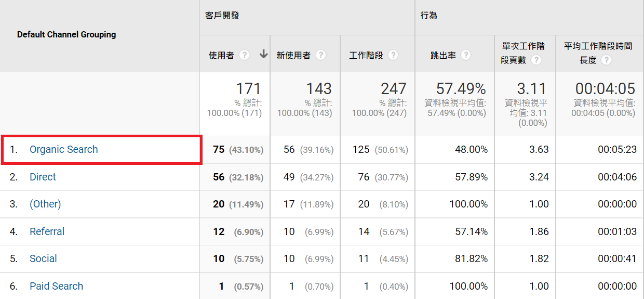Click the 行為 group header
This screenshot has width=644, height=299.
click(429, 16)
